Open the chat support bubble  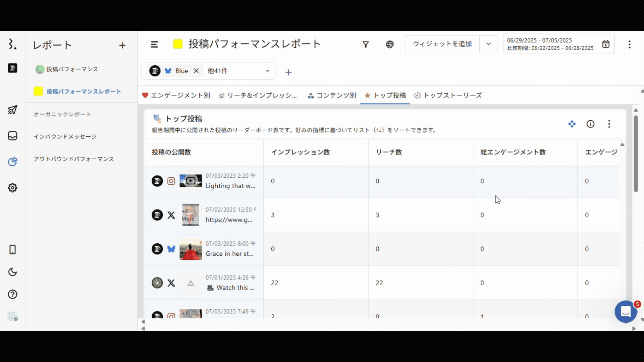click(x=626, y=312)
